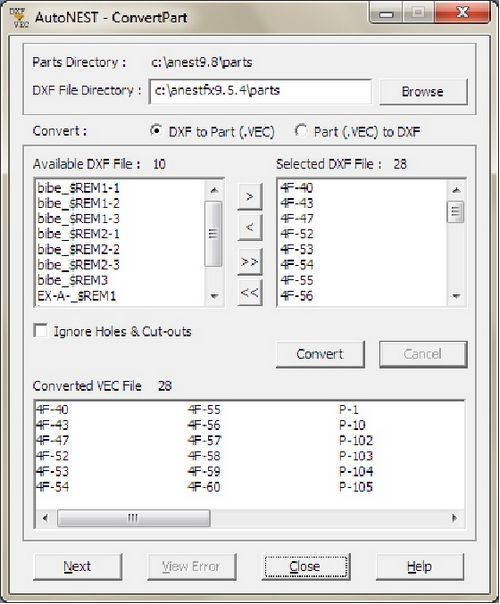Image resolution: width=500 pixels, height=604 pixels.
Task: Click the DXF File Directory input field
Action: pos(260,91)
